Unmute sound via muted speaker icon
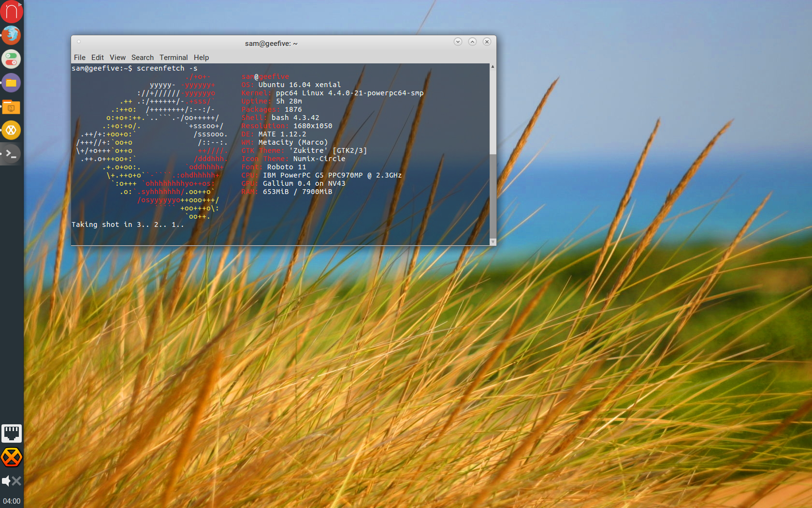 click(x=12, y=480)
